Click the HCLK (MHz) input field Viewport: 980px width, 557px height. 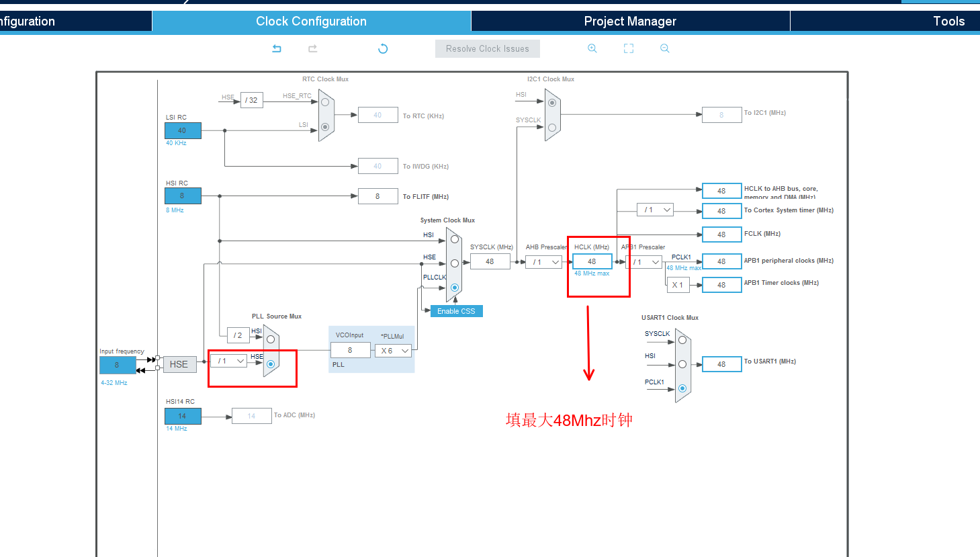click(x=592, y=261)
